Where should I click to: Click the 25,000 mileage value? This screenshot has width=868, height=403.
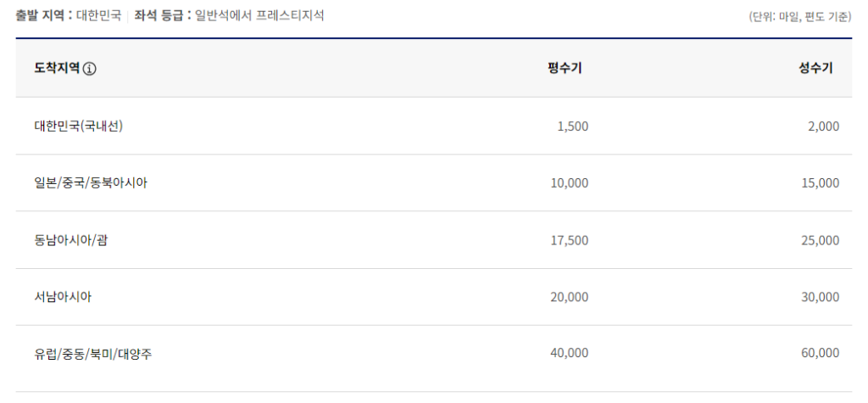[x=820, y=240]
